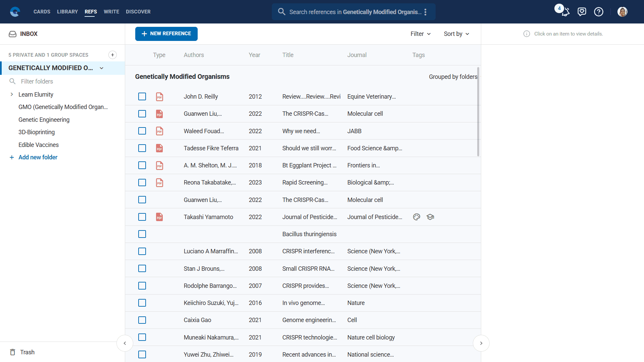Image resolution: width=644 pixels, height=362 pixels.
Task: Check the Bacillus thuringiensis reference checkbox
Action: [x=142, y=234]
